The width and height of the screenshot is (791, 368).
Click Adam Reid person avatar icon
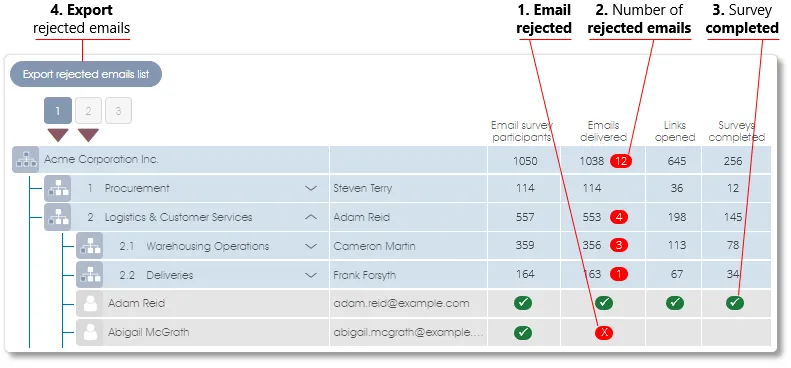(89, 303)
